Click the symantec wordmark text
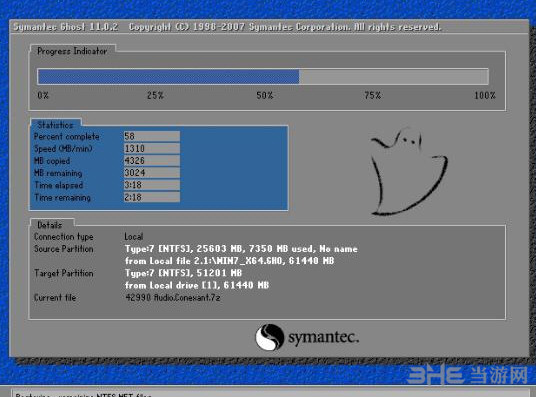 point(323,337)
